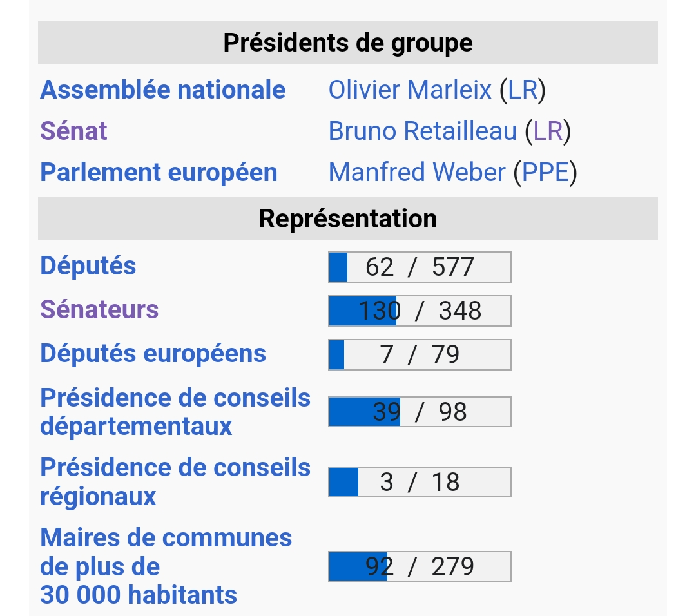Open the Sénat link
Screen dimensions: 696x616
tap(73, 131)
